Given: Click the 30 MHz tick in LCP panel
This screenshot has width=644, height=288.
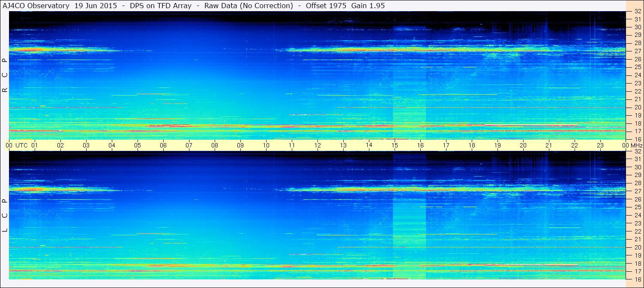Looking at the screenshot, I should [638, 167].
